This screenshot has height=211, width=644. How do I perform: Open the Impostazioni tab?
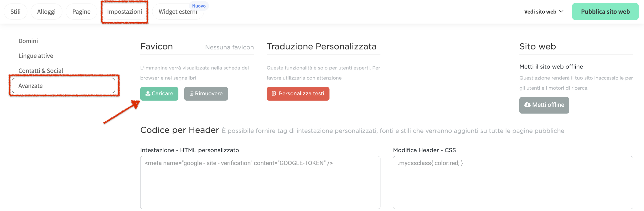tap(124, 11)
